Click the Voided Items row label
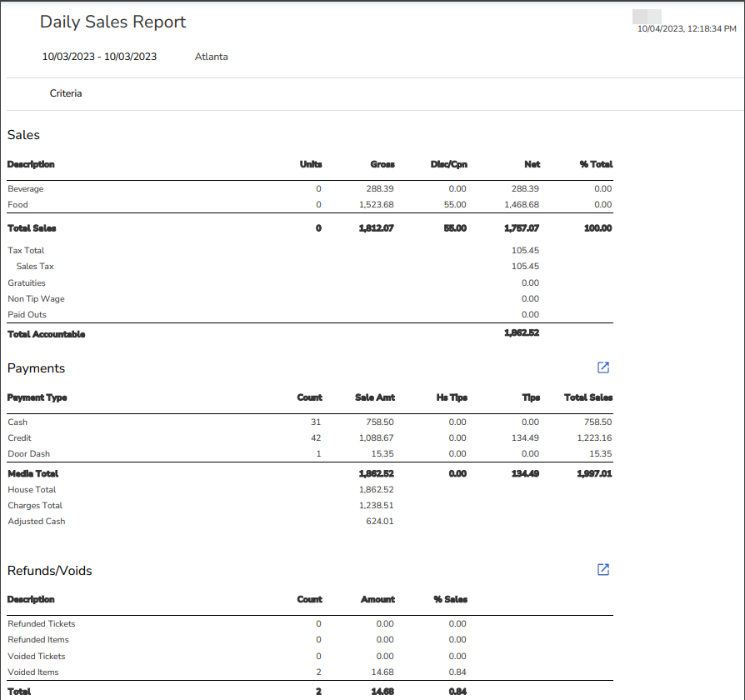 point(33,672)
